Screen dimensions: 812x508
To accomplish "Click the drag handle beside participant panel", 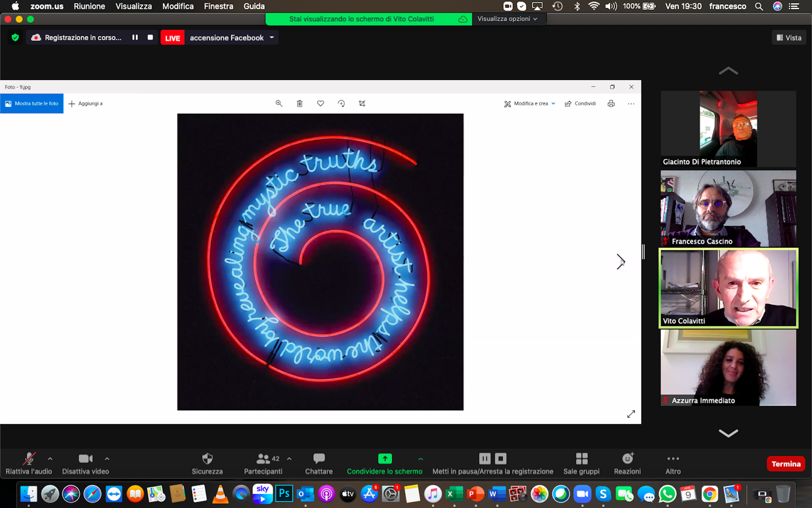I will click(644, 251).
